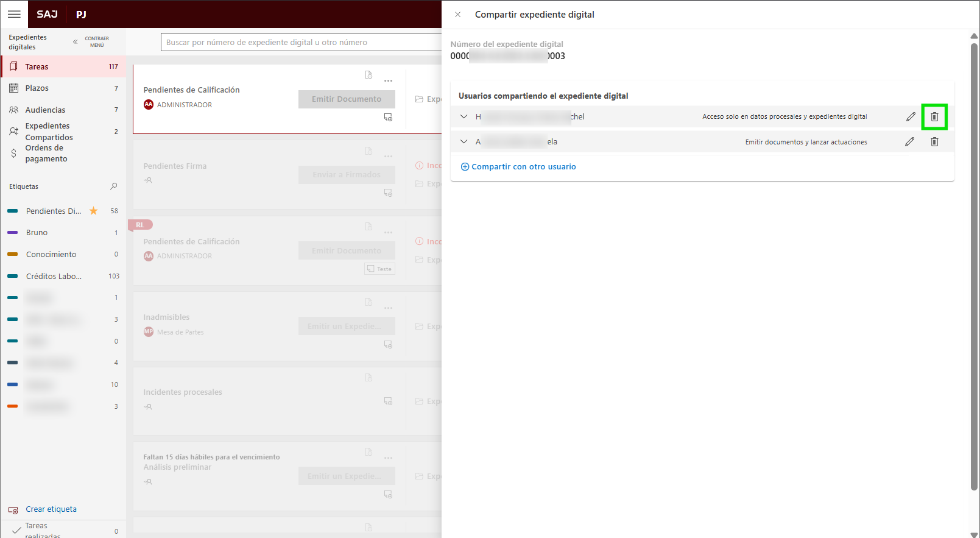
Task: Expand the user row ending in 'ela'
Action: (464, 142)
